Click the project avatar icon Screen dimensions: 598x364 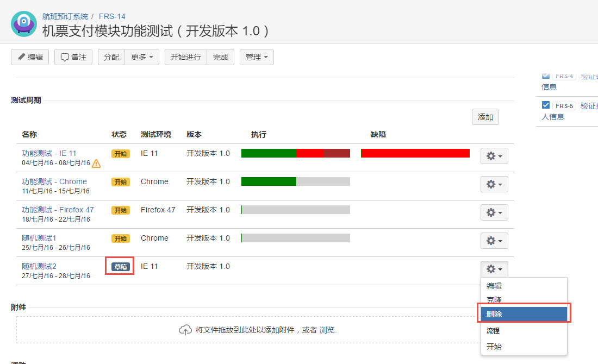pos(24,23)
